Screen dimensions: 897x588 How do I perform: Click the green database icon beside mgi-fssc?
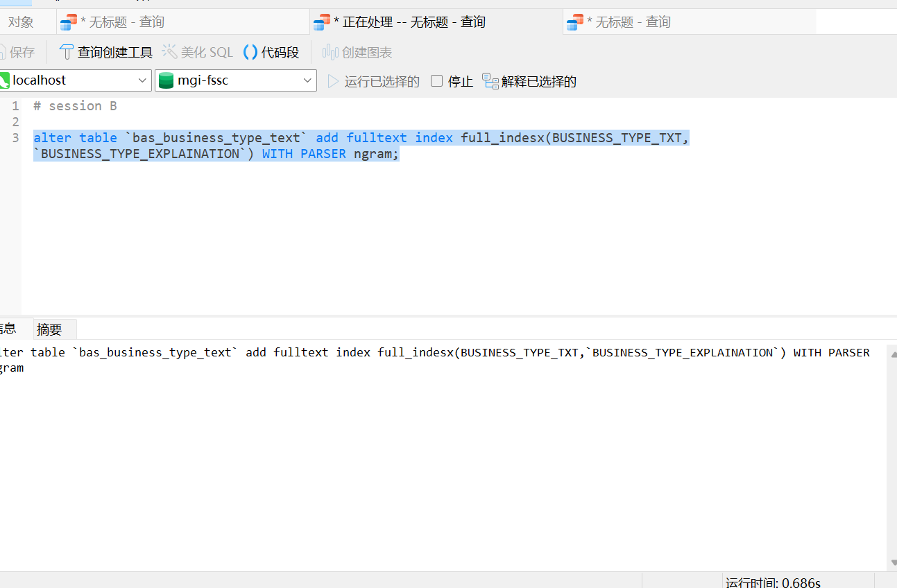coord(166,80)
